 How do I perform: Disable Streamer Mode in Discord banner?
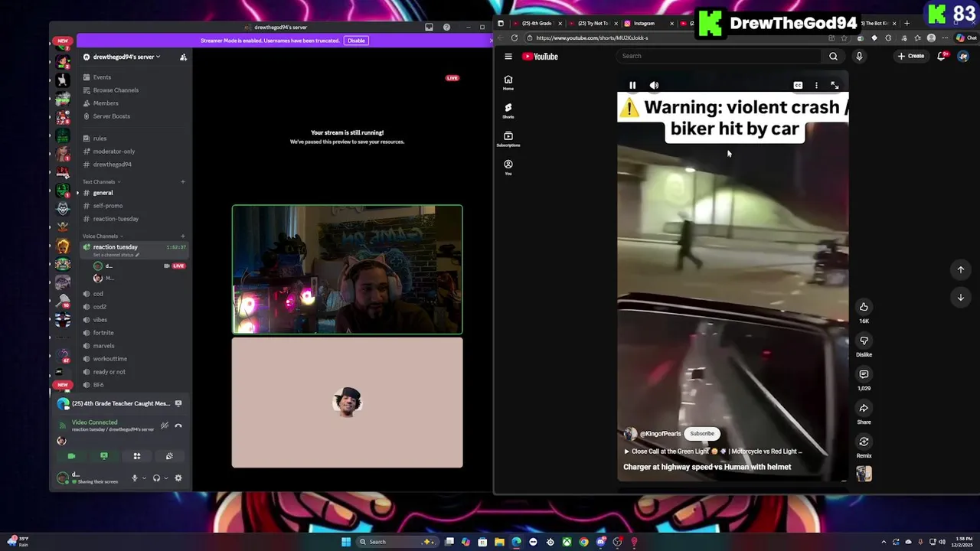[x=356, y=41]
